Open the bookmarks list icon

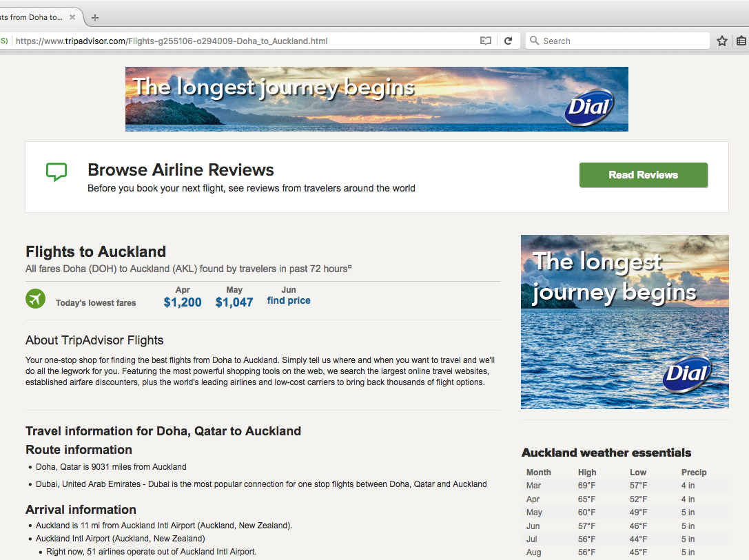pos(741,41)
